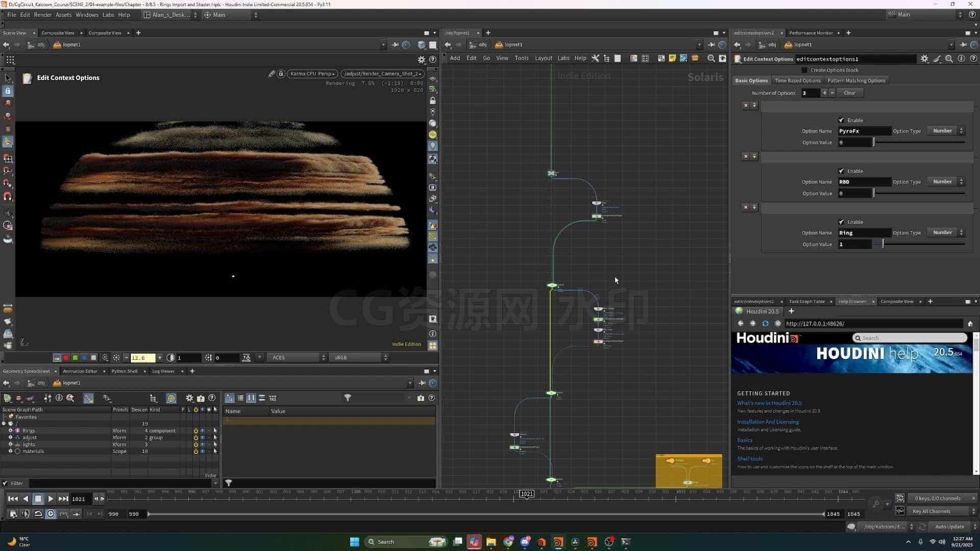Viewport: 980px width, 551px height.
Task: Open Option Type dropdown for Ring
Action: [945, 233]
